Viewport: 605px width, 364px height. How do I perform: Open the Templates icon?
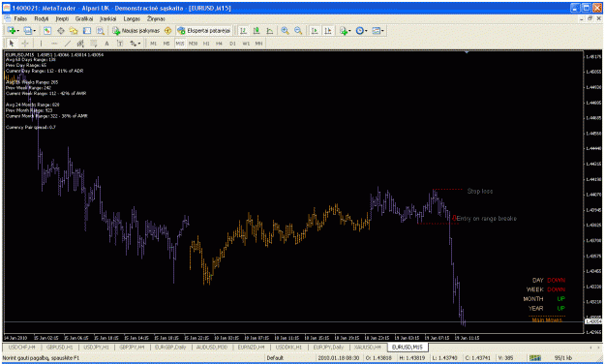pos(376,30)
